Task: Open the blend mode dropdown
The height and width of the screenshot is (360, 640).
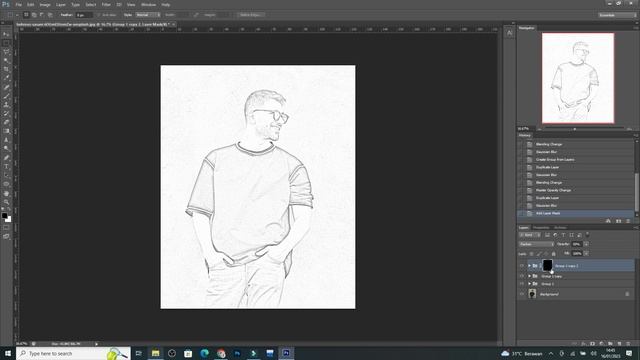Action: click(536, 244)
